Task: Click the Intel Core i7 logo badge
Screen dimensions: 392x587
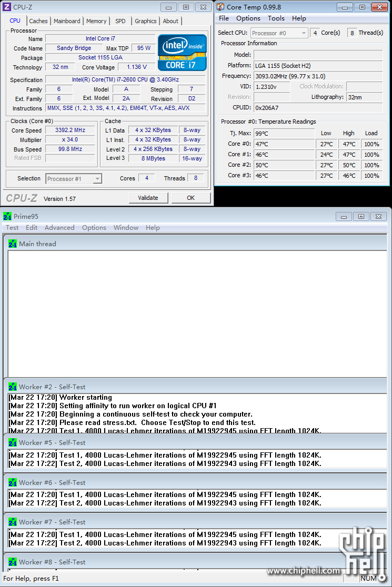Action: 183,53
